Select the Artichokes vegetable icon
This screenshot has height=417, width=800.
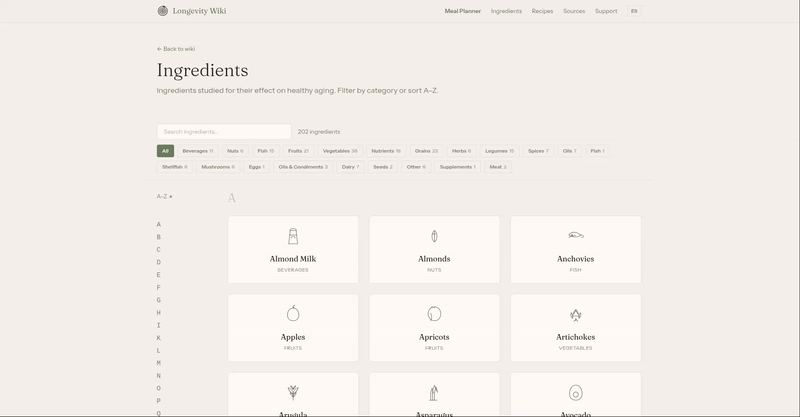(576, 315)
